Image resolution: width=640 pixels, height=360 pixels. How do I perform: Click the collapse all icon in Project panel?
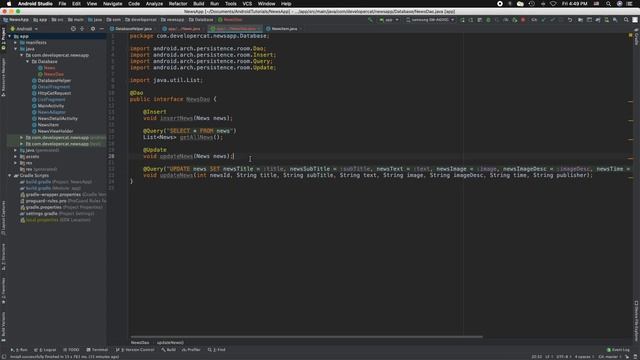point(82,29)
